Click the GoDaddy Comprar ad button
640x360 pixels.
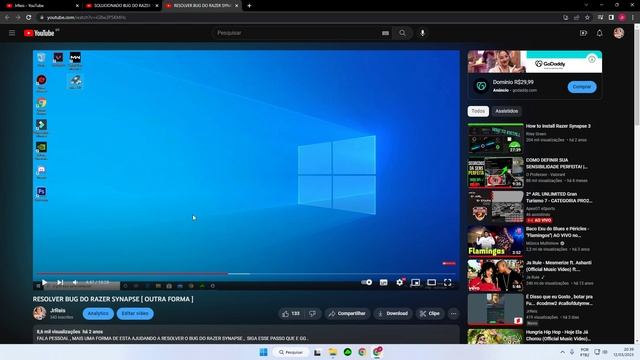(582, 87)
